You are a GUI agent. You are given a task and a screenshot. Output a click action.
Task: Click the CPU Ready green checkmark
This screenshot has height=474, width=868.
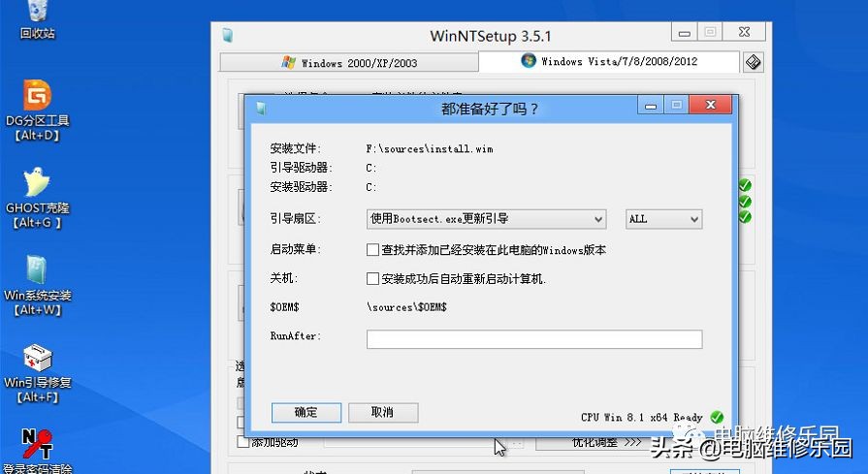tap(717, 417)
